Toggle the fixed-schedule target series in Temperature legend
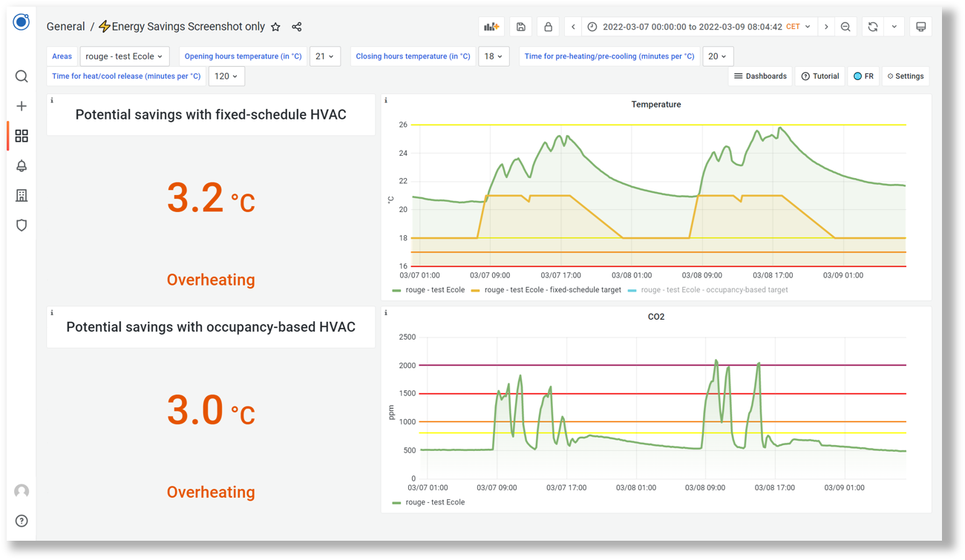 pyautogui.click(x=555, y=290)
